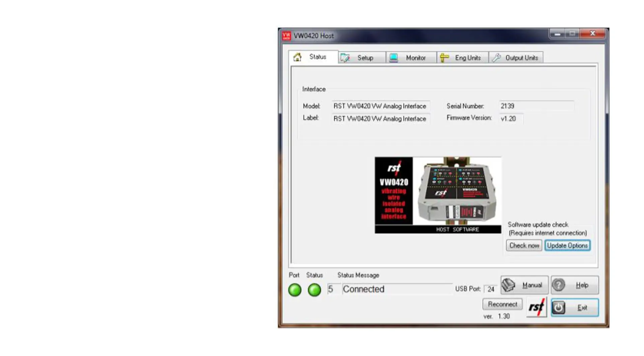
Task: Click the rst logo beside Reconnect
Action: coord(536,307)
